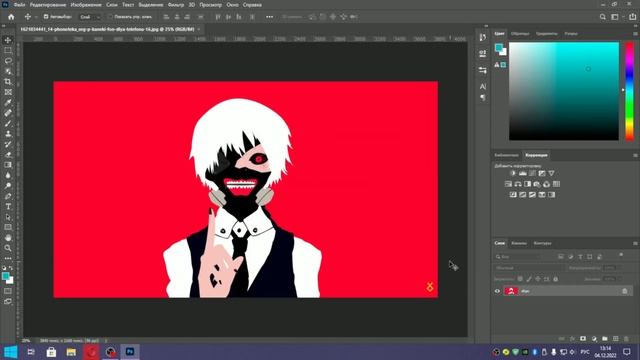640x360 pixels.
Task: Open the Изображение menu
Action: pyautogui.click(x=86, y=5)
